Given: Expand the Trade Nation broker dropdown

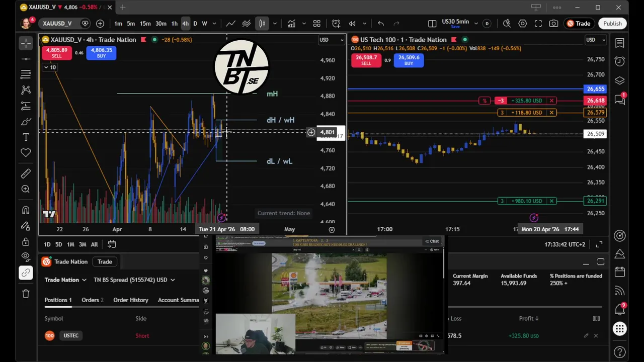Looking at the screenshot, I should 65,280.
